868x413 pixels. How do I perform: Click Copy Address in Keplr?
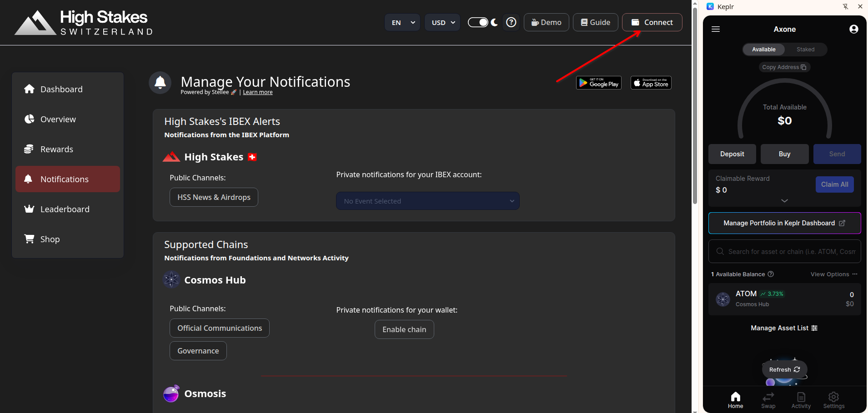coord(784,67)
